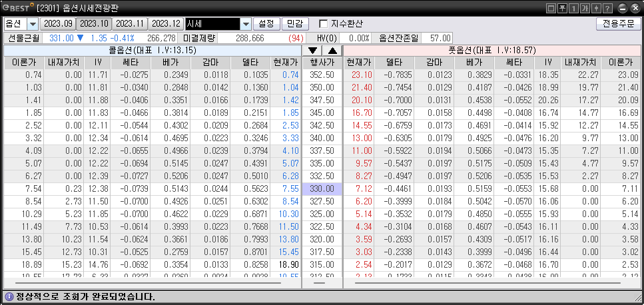Click the put 베가 column header
This screenshot has height=305, width=644.
click(474, 63)
